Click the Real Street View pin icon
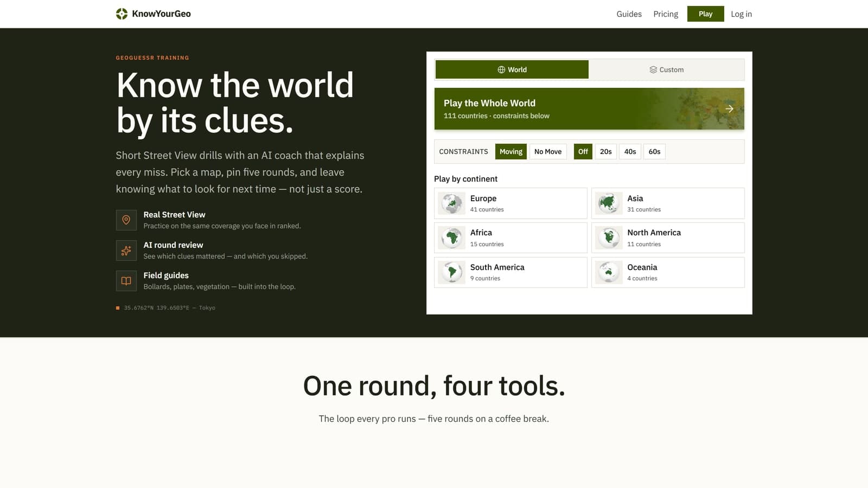This screenshot has height=488, width=868. pyautogui.click(x=126, y=220)
